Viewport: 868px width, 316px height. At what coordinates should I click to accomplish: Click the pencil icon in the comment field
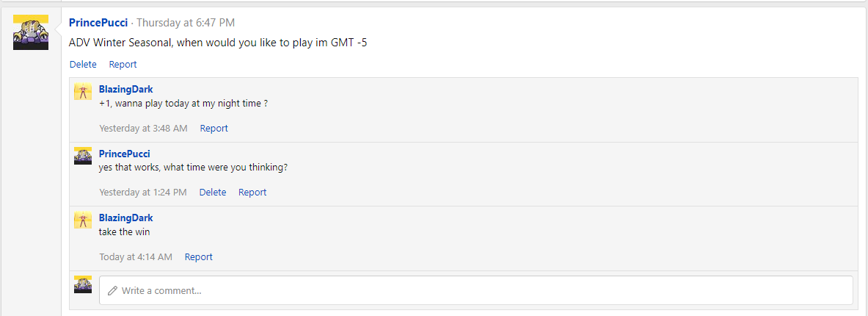click(112, 290)
